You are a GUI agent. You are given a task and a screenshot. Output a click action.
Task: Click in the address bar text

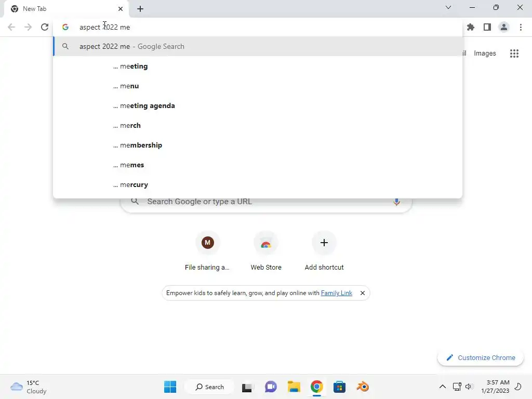point(104,27)
